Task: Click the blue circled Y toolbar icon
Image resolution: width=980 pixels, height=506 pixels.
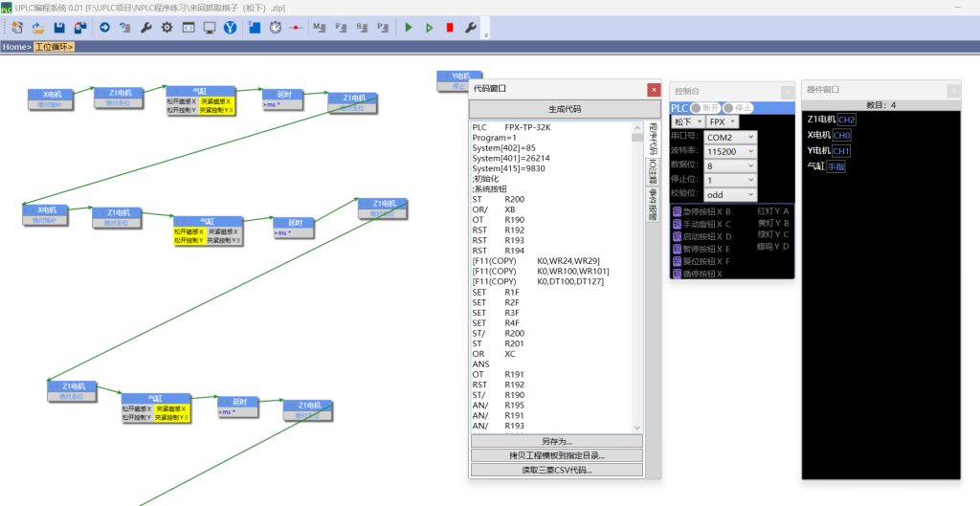Action: pos(230,28)
